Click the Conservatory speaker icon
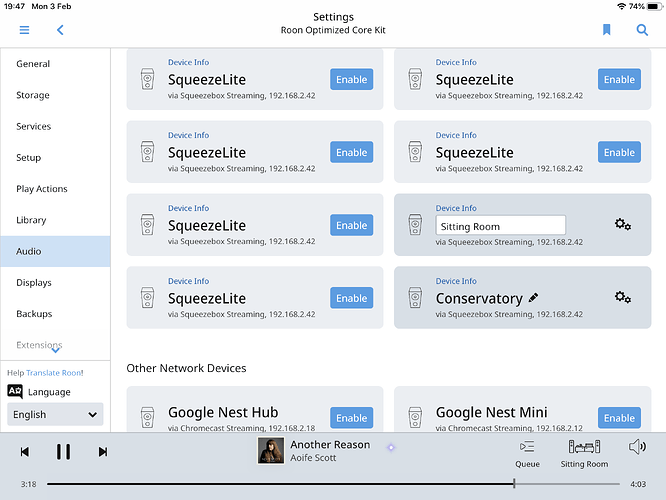Viewport: 666px width, 500px height. 415,297
